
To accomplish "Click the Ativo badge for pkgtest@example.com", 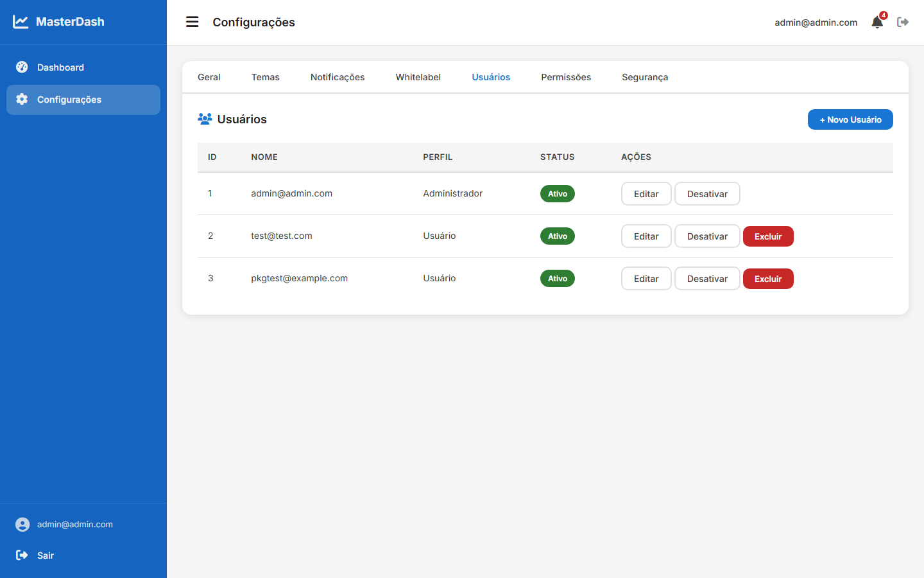I will pyautogui.click(x=558, y=278).
